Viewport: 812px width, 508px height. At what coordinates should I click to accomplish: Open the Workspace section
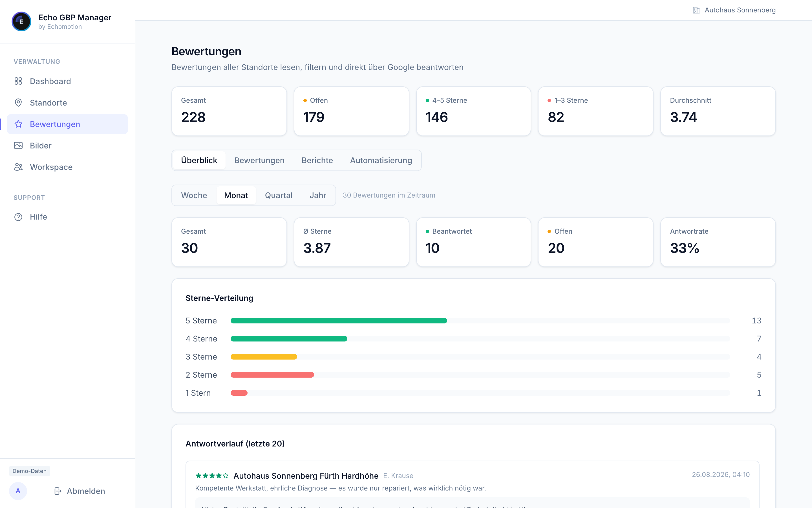tap(67, 167)
